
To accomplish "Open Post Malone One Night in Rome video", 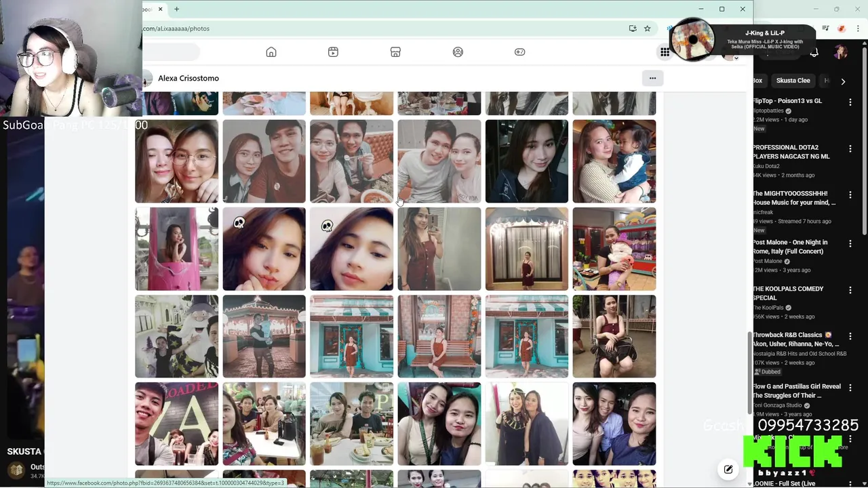I will pyautogui.click(x=790, y=247).
